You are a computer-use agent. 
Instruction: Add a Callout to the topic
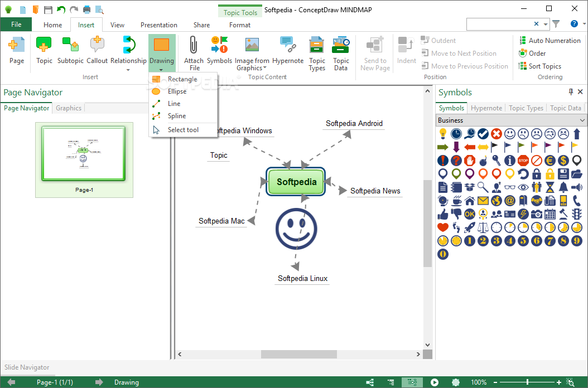(x=97, y=51)
